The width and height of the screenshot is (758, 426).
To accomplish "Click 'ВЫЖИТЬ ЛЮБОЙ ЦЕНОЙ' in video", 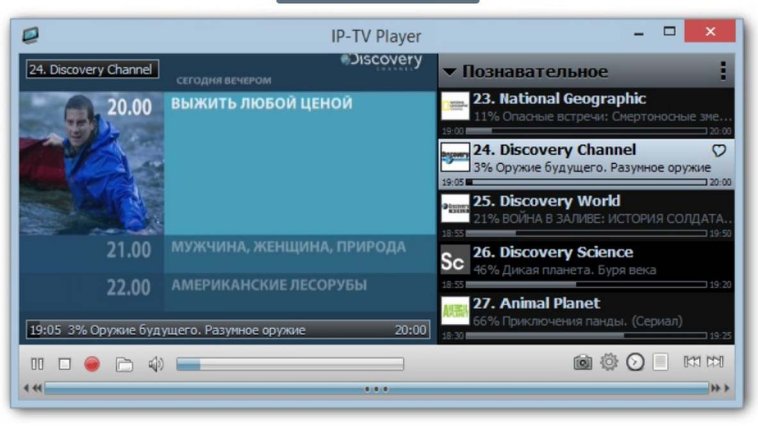I will pyautogui.click(x=262, y=103).
